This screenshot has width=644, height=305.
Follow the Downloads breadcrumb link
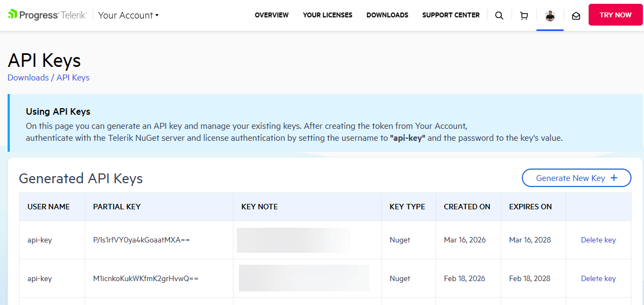pyautogui.click(x=28, y=78)
